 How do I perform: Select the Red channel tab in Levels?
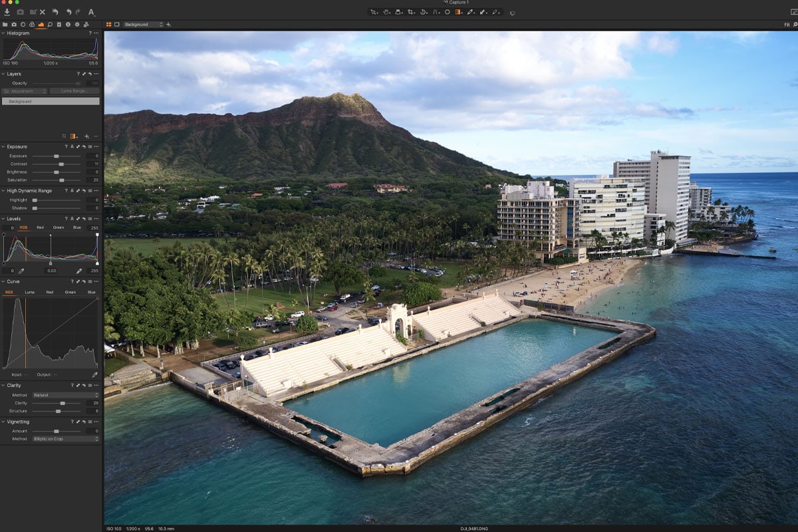[40, 227]
